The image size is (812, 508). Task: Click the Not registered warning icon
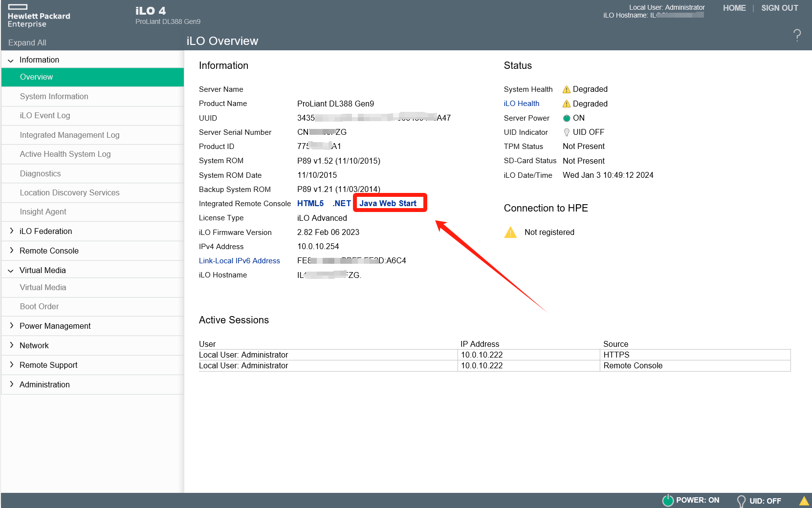coord(510,233)
